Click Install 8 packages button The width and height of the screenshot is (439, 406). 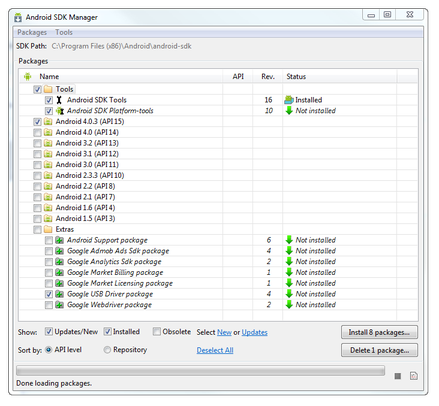pos(379,332)
